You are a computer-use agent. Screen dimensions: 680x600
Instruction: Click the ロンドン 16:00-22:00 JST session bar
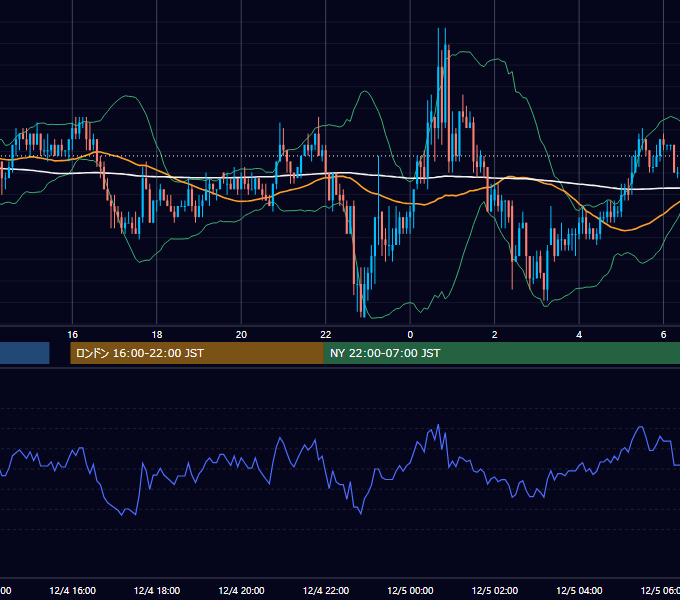pyautogui.click(x=197, y=353)
